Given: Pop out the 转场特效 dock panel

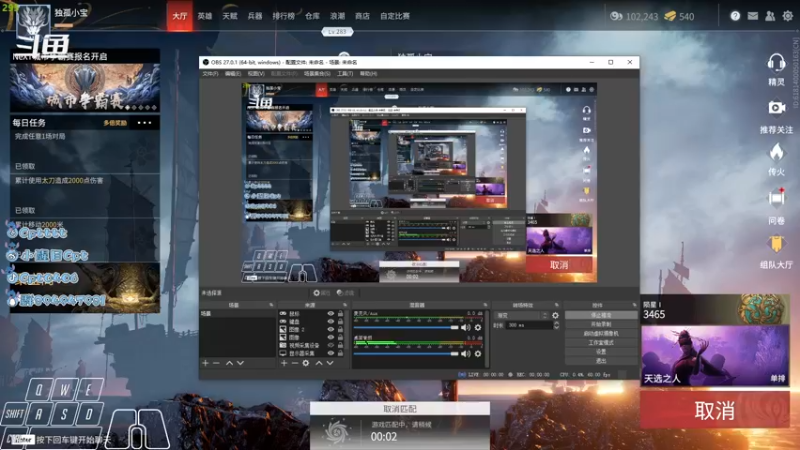Looking at the screenshot, I should [557, 305].
